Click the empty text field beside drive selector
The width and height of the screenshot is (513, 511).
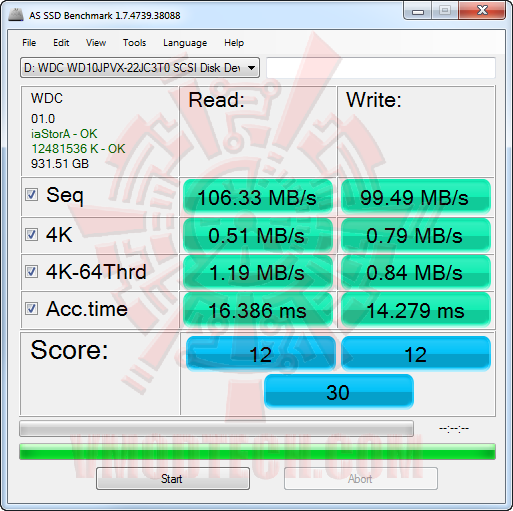click(x=381, y=68)
